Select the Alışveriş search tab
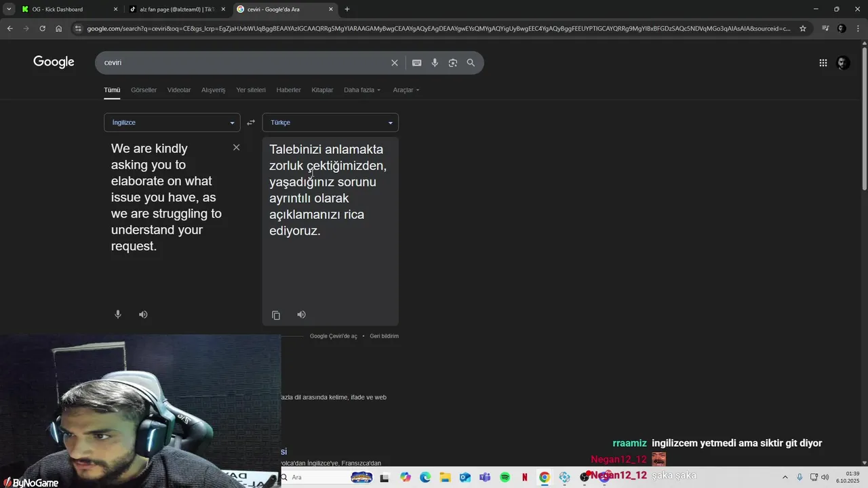868x488 pixels. tap(213, 90)
